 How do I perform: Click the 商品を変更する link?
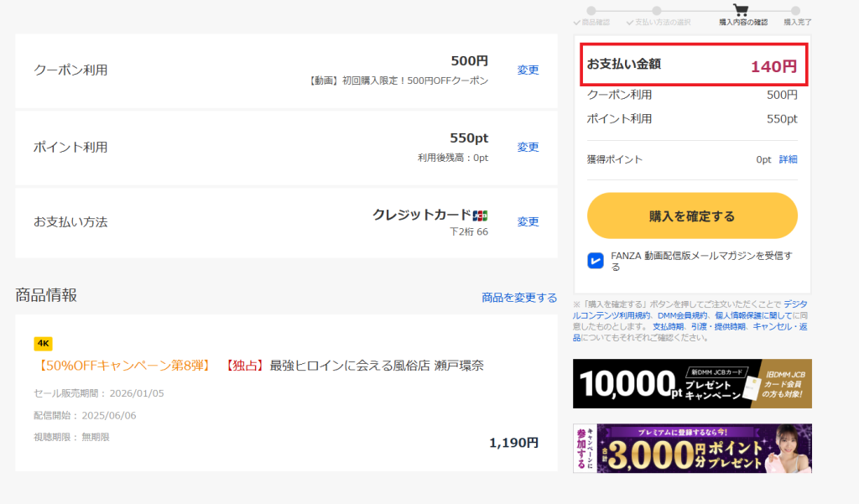519,297
